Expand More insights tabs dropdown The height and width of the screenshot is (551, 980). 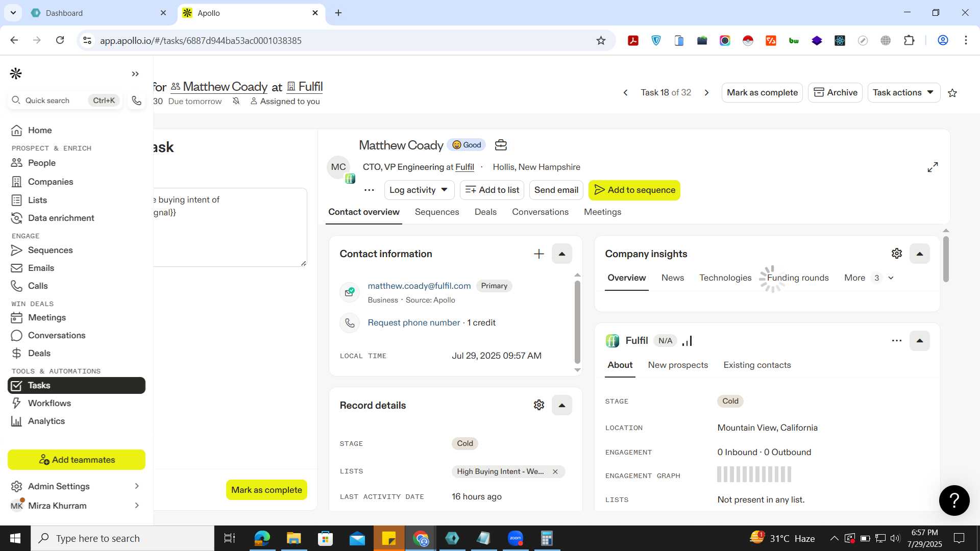869,278
